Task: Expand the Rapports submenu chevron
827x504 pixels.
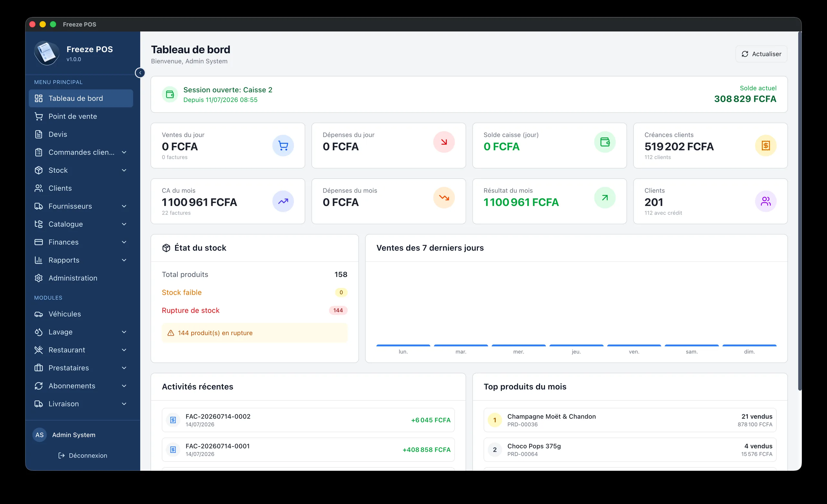Action: 124,260
